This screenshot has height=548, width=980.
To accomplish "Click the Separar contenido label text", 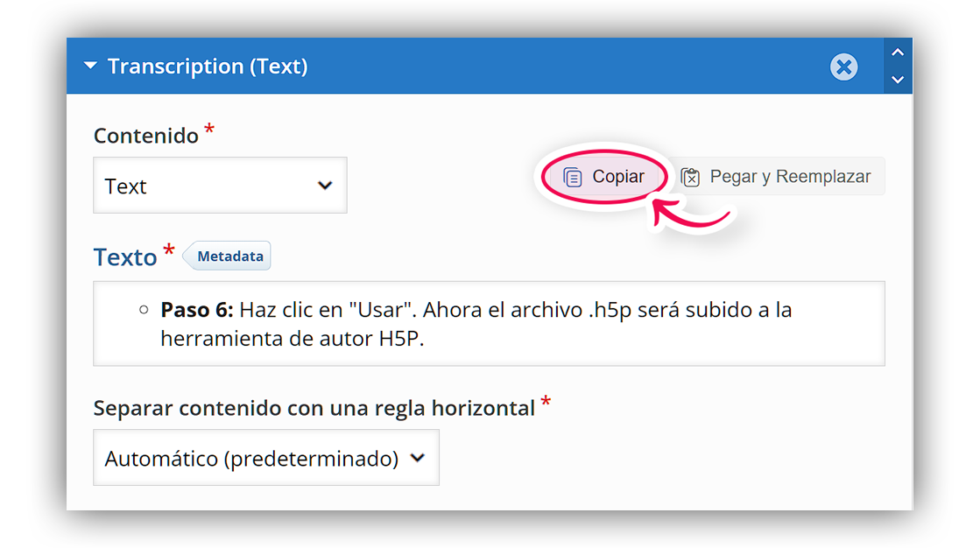I will pos(314,407).
